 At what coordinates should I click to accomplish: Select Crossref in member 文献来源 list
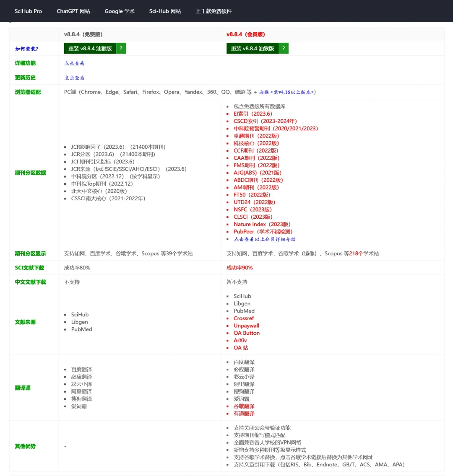pyautogui.click(x=244, y=318)
